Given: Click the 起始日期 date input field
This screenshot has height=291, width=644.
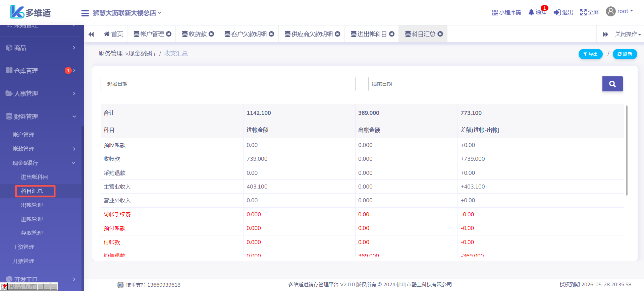Looking at the screenshot, I should coord(228,84).
